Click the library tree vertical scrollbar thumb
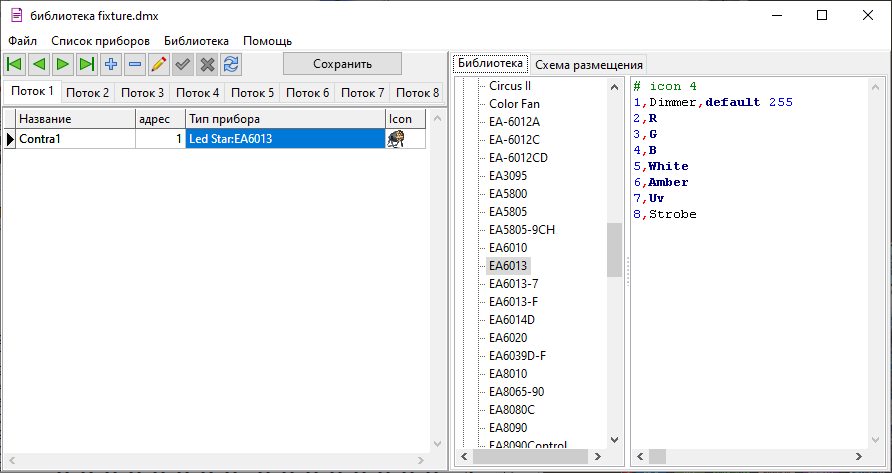This screenshot has width=892, height=473. tap(614, 250)
